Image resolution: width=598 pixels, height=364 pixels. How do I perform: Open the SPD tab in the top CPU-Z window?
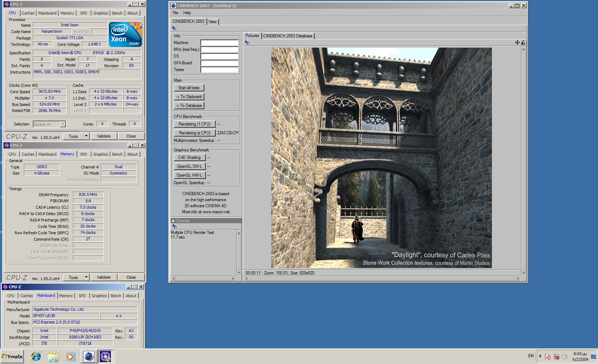(84, 13)
